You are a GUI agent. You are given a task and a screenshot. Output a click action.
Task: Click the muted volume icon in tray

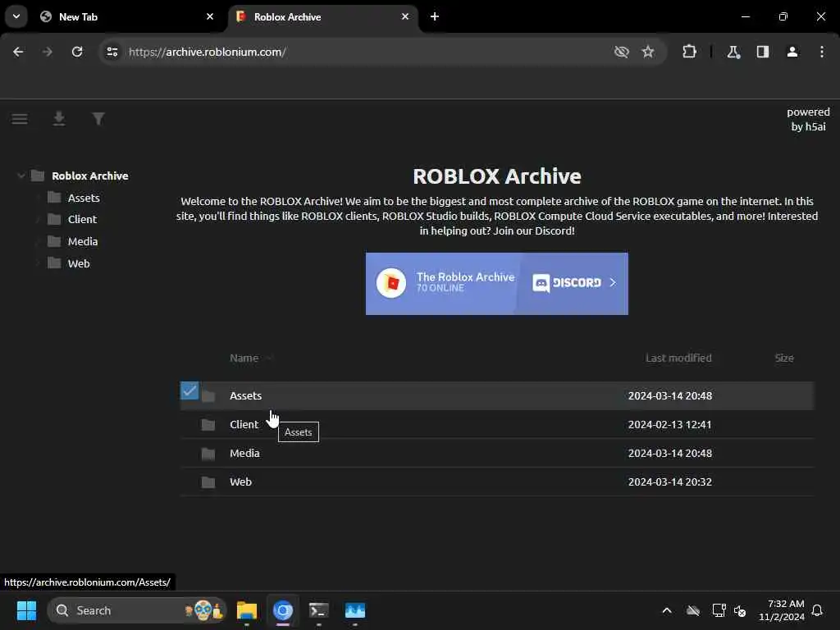(740, 610)
